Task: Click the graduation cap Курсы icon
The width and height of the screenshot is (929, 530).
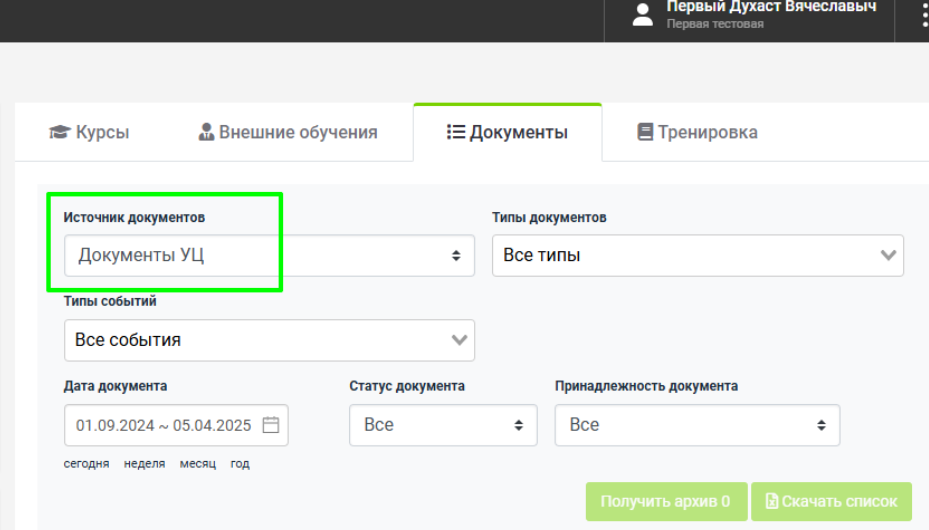Action: [60, 131]
